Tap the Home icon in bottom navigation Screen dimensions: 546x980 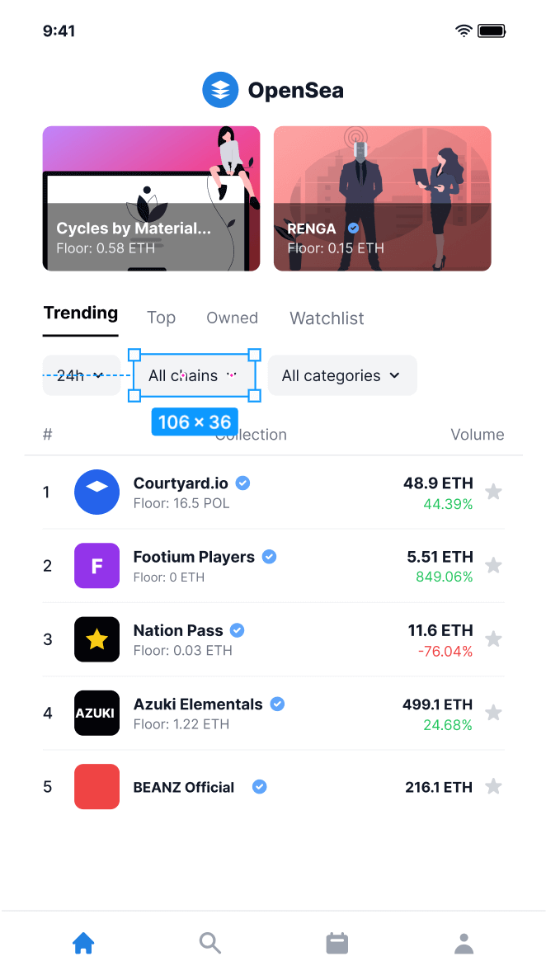pyautogui.click(x=83, y=943)
